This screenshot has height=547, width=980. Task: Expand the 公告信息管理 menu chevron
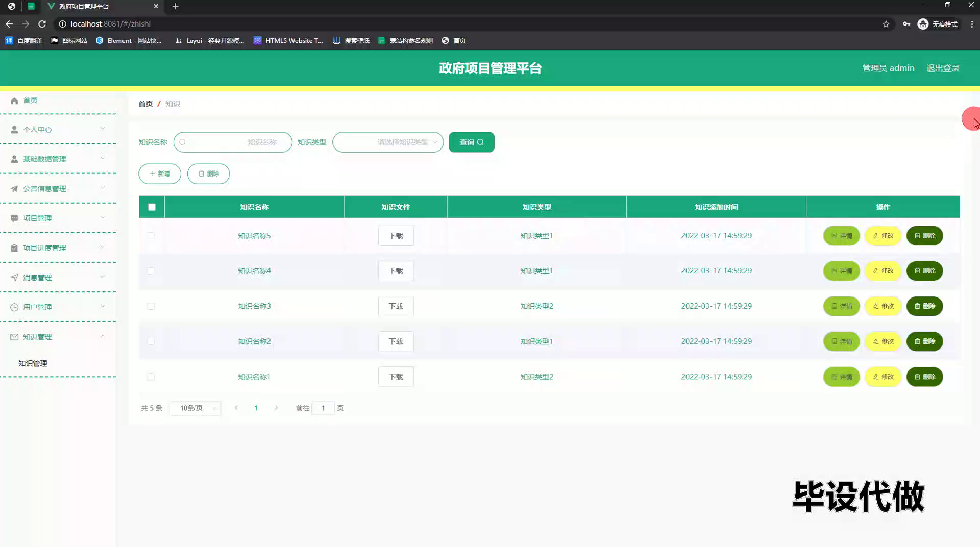tap(103, 188)
